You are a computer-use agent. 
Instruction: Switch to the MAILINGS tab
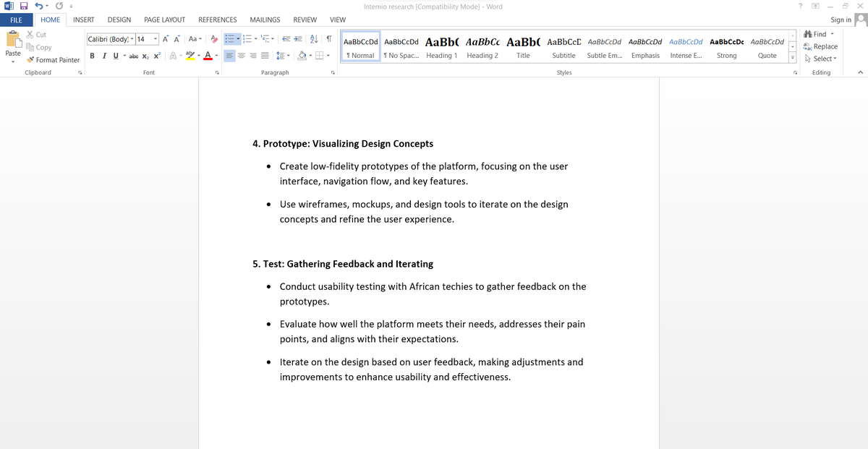265,20
